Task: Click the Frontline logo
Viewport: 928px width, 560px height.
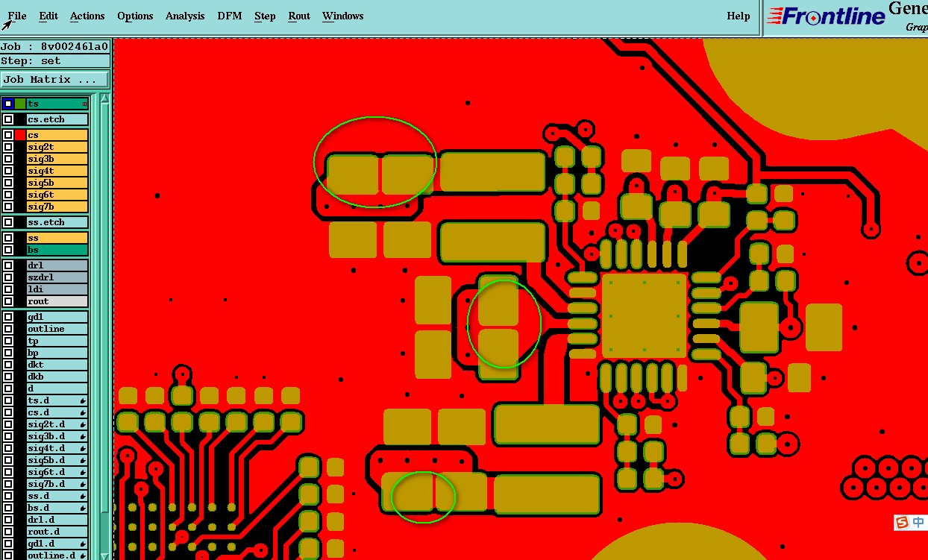Action: [825, 16]
